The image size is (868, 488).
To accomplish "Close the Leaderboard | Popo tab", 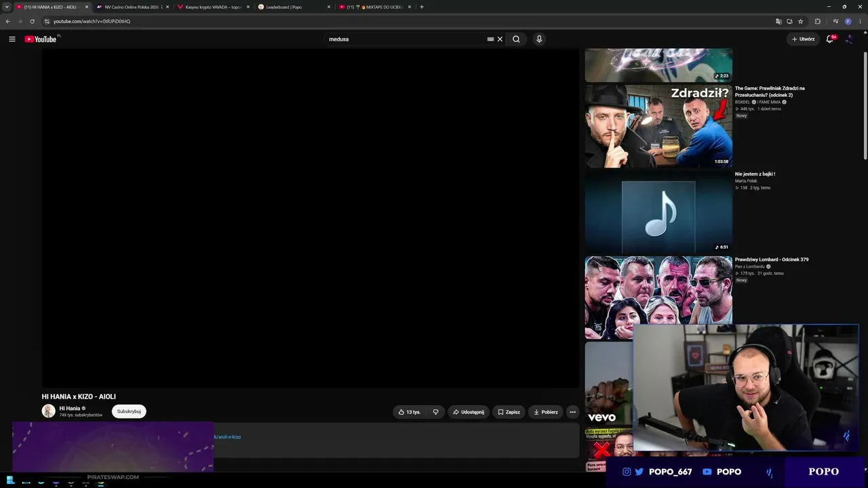I will click(329, 7).
